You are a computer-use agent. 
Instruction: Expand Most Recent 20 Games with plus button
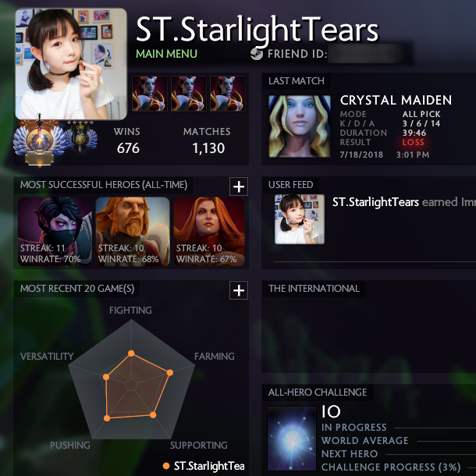tap(239, 290)
